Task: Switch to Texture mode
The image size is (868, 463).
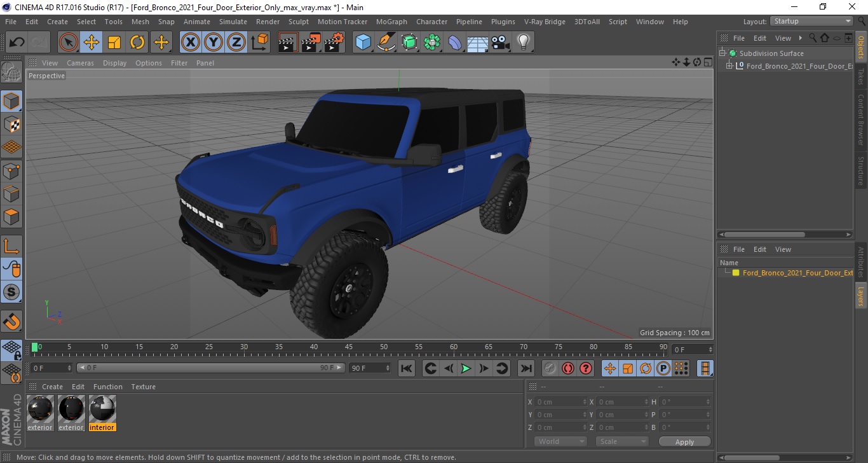Action: pyautogui.click(x=11, y=124)
